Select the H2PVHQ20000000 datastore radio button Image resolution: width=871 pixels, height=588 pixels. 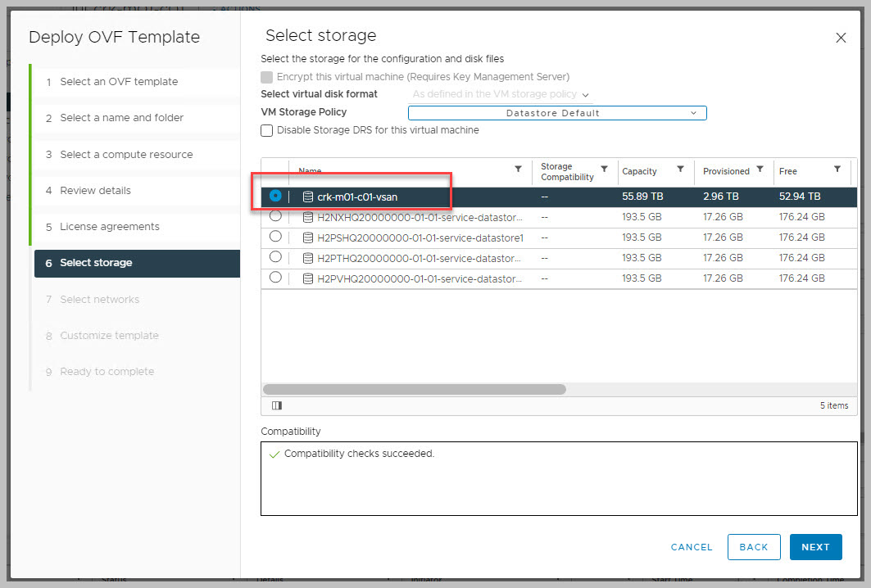(275, 278)
